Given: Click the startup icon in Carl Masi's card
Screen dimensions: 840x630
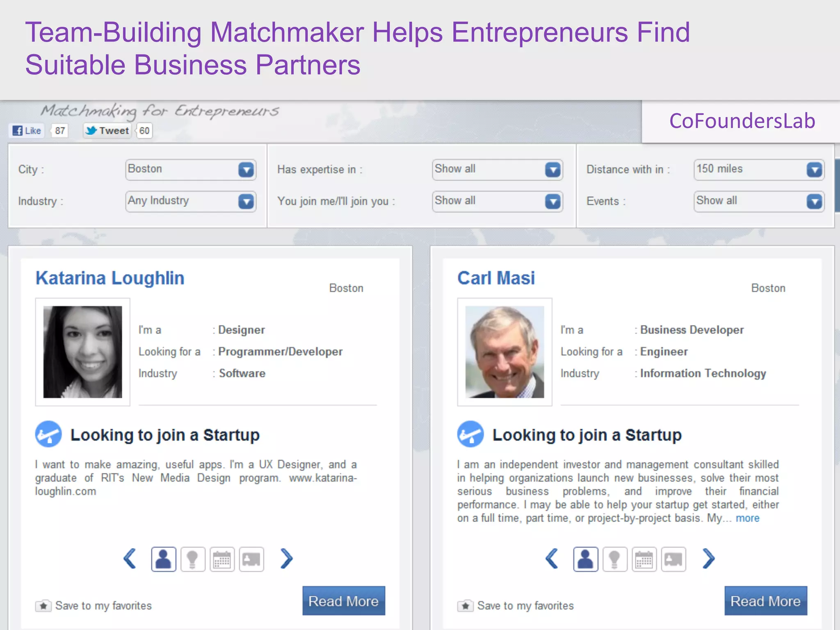Looking at the screenshot, I should (x=470, y=434).
